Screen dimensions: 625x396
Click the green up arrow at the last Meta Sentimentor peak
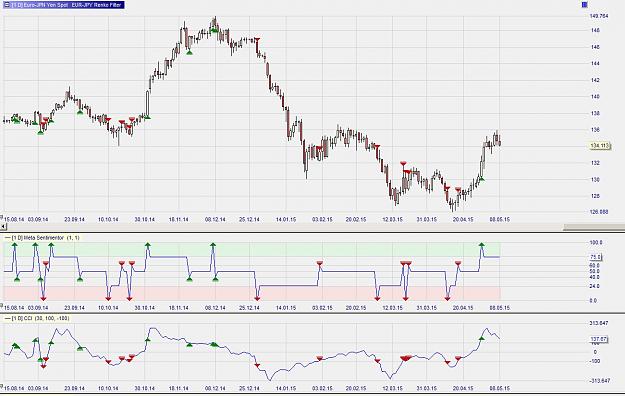coord(482,244)
